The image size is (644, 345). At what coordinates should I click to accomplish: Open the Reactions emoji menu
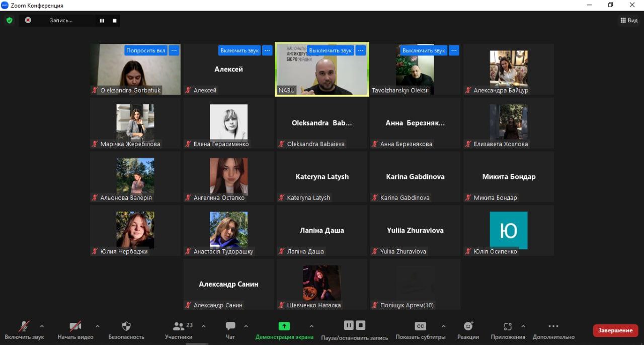tap(468, 326)
